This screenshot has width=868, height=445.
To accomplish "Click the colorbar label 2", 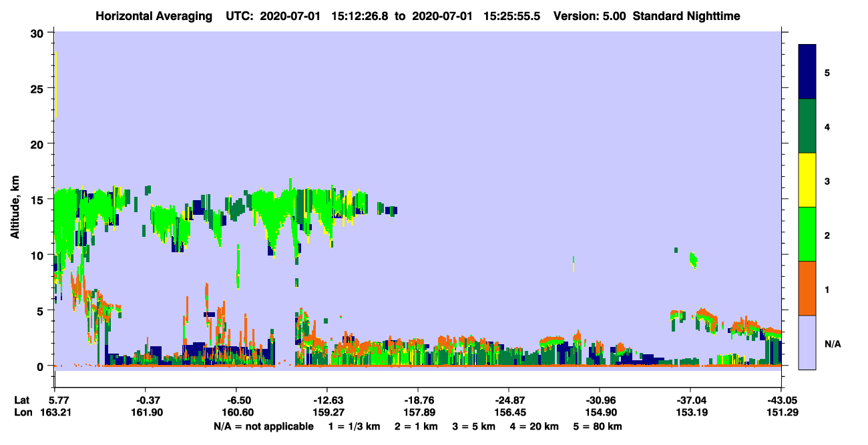I will (827, 236).
